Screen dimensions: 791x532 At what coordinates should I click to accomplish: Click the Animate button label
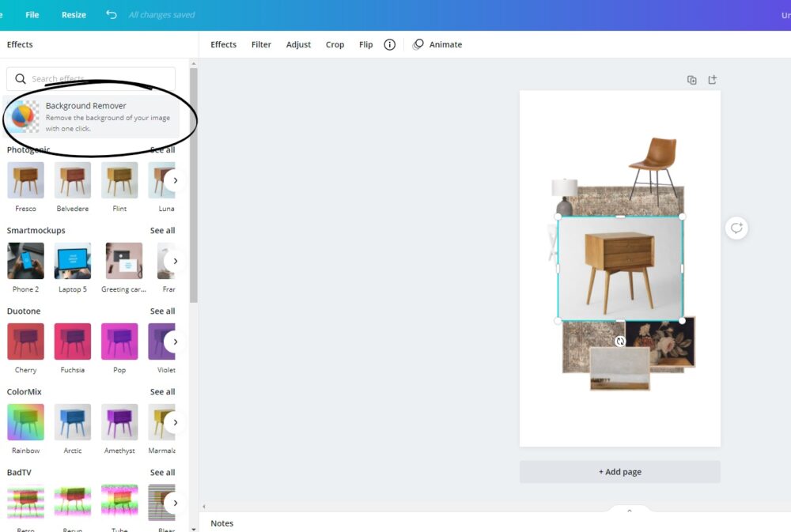(445, 44)
